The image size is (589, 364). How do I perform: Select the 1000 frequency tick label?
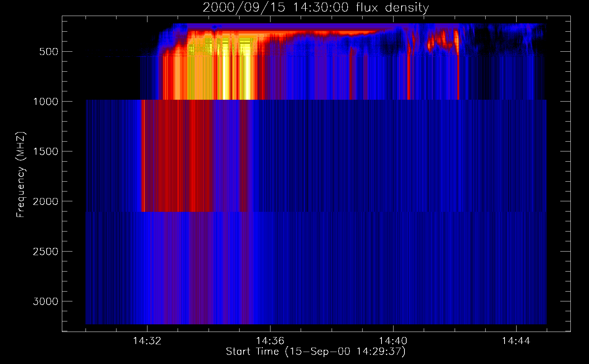tap(46, 102)
